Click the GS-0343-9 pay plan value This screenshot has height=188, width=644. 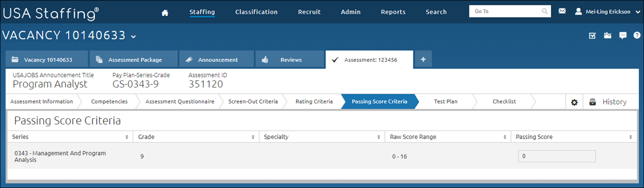point(135,84)
